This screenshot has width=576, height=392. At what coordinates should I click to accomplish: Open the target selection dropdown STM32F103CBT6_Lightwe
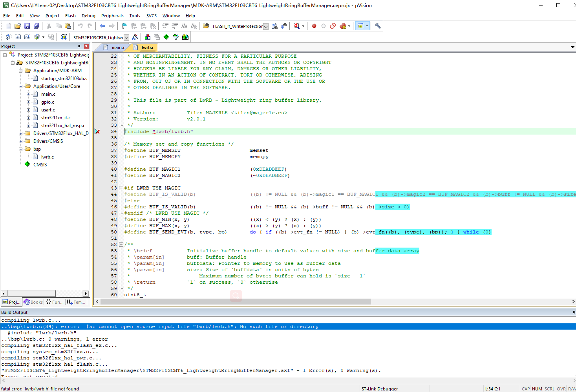tap(126, 38)
